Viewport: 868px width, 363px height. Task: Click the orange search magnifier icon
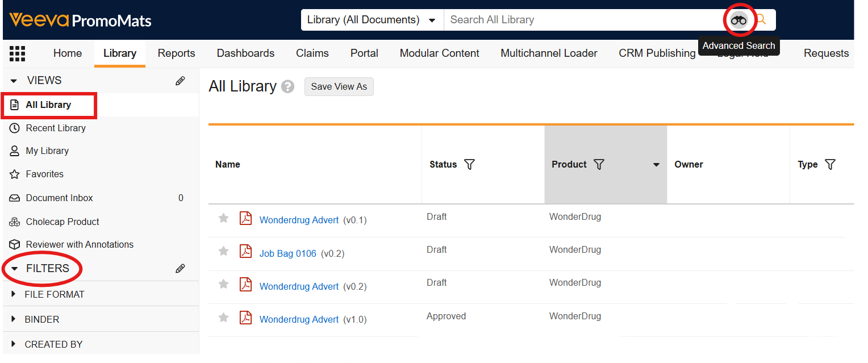coord(761,20)
